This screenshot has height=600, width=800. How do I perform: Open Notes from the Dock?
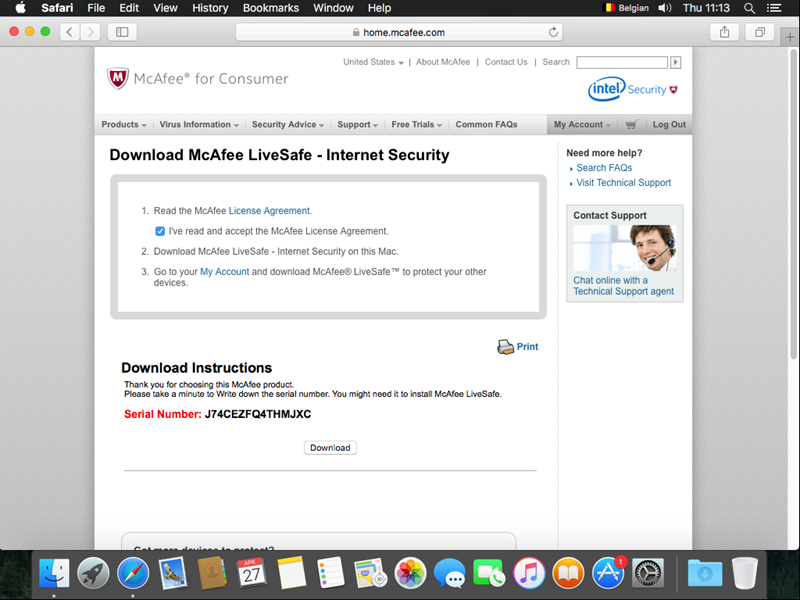coord(291,573)
